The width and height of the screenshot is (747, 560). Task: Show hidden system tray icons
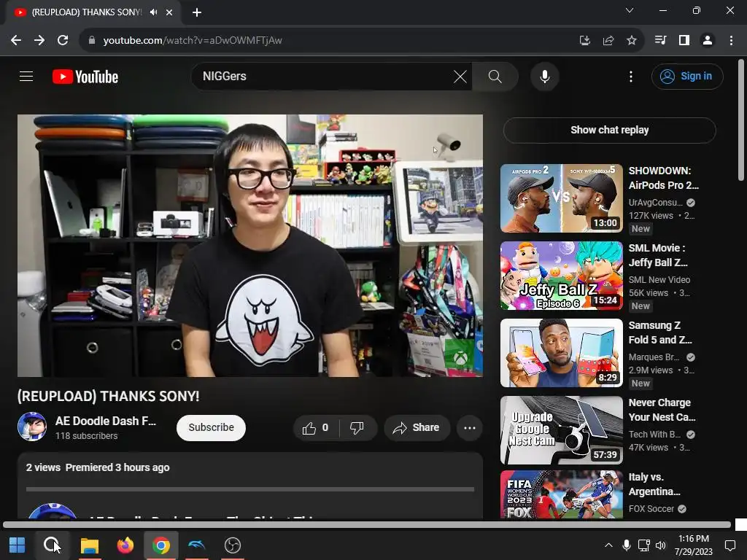point(608,545)
